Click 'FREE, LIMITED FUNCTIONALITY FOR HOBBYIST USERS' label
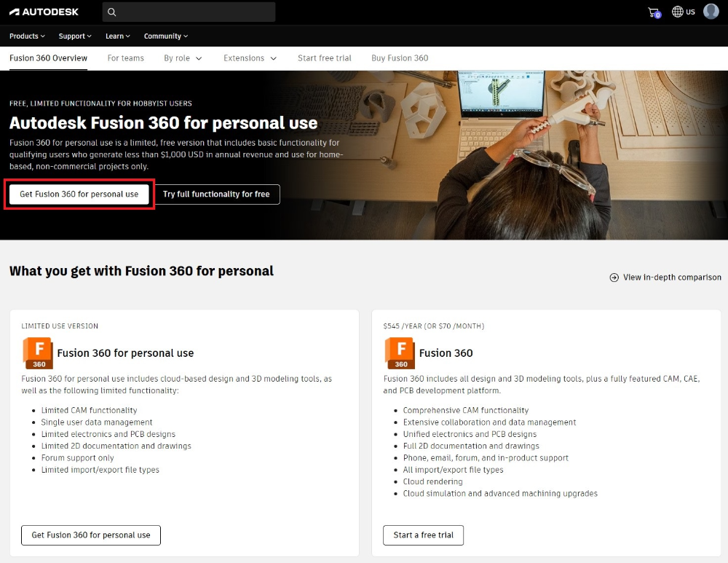 tap(100, 103)
